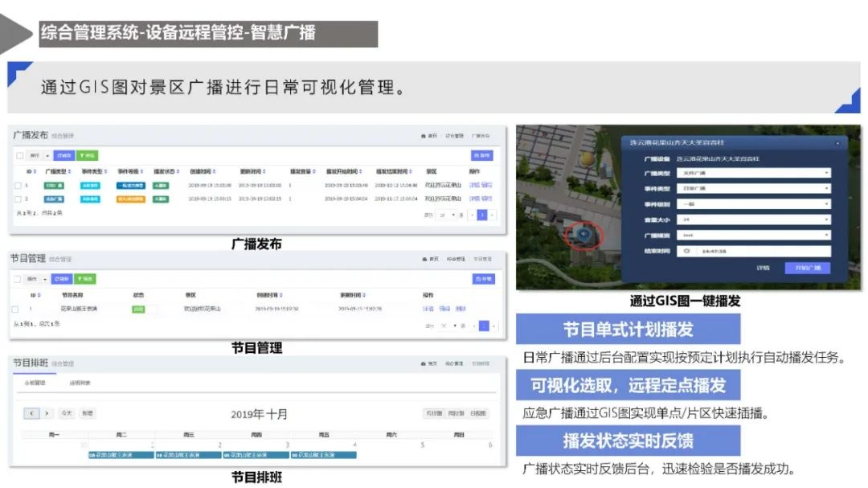This screenshot has height=488, width=868.
Task: Click the home icon in 广播发布 breadcrumb
Action: (x=422, y=136)
